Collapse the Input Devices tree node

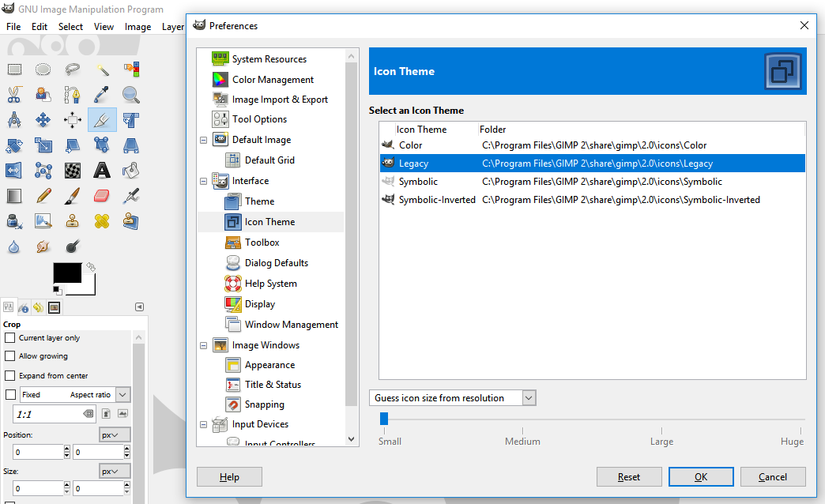[x=204, y=424]
